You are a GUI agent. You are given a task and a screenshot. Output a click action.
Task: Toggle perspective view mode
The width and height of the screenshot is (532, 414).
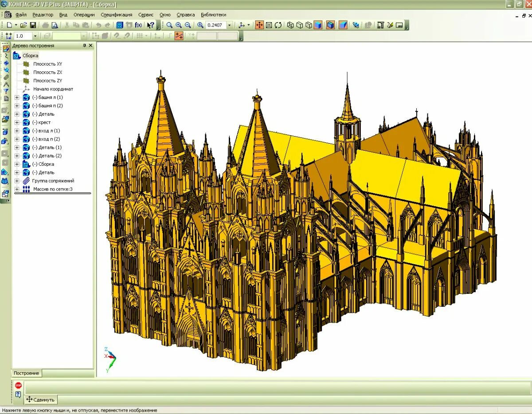(343, 25)
